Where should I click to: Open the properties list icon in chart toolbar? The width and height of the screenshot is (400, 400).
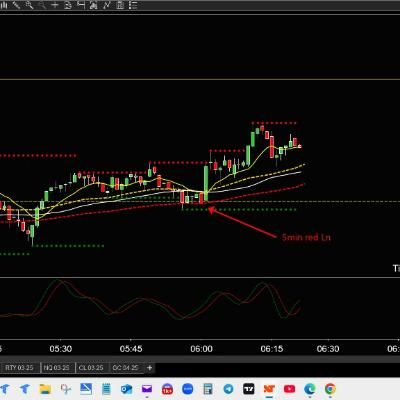tap(133, 5)
